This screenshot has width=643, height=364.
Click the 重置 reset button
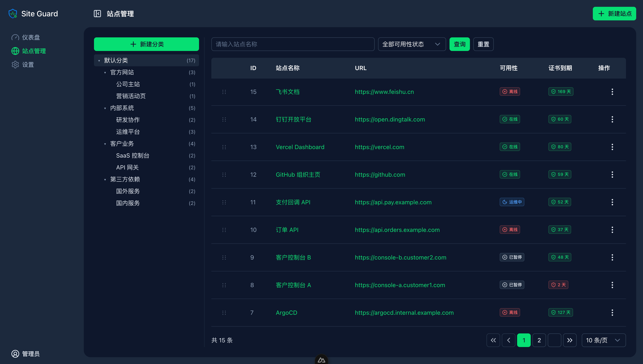(483, 44)
